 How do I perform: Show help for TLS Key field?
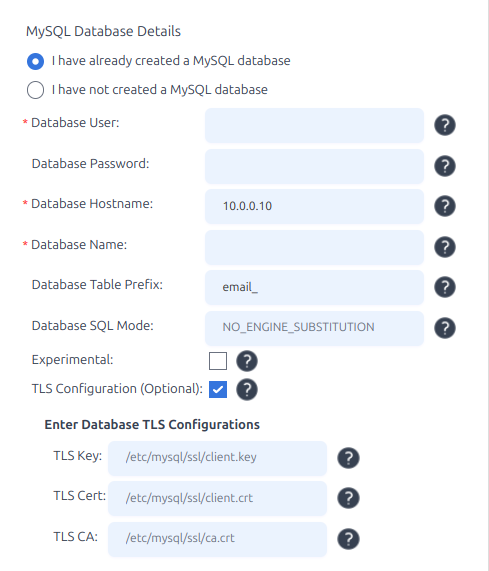[x=348, y=458]
